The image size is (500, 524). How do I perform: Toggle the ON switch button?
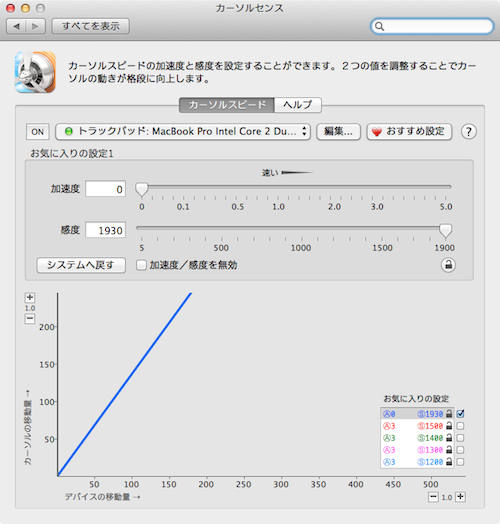tap(37, 132)
